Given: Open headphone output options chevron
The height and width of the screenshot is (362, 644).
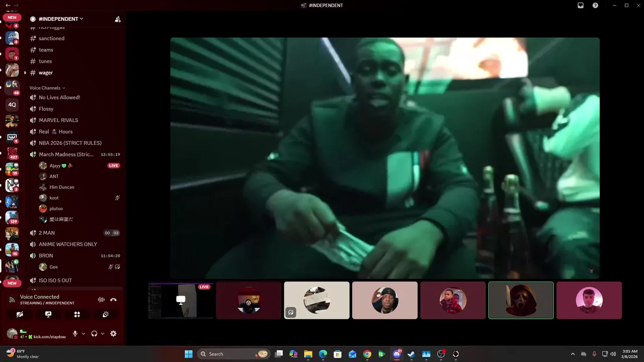Looking at the screenshot, I should (103, 333).
